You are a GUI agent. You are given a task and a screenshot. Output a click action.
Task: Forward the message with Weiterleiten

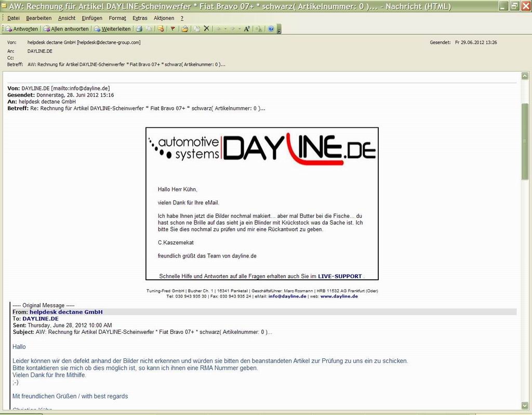click(x=112, y=29)
